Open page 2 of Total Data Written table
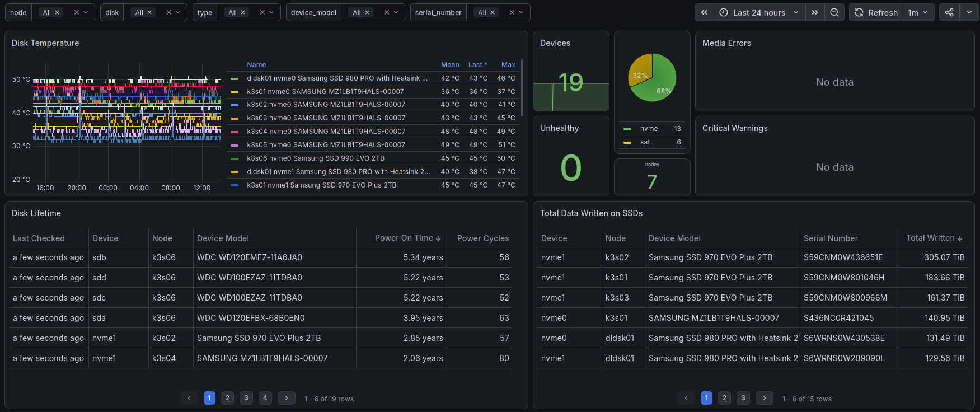This screenshot has width=980, height=412. [724, 398]
